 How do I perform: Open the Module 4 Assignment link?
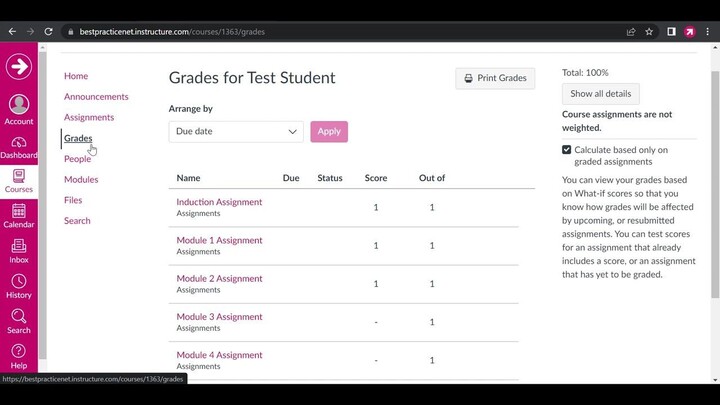click(219, 355)
